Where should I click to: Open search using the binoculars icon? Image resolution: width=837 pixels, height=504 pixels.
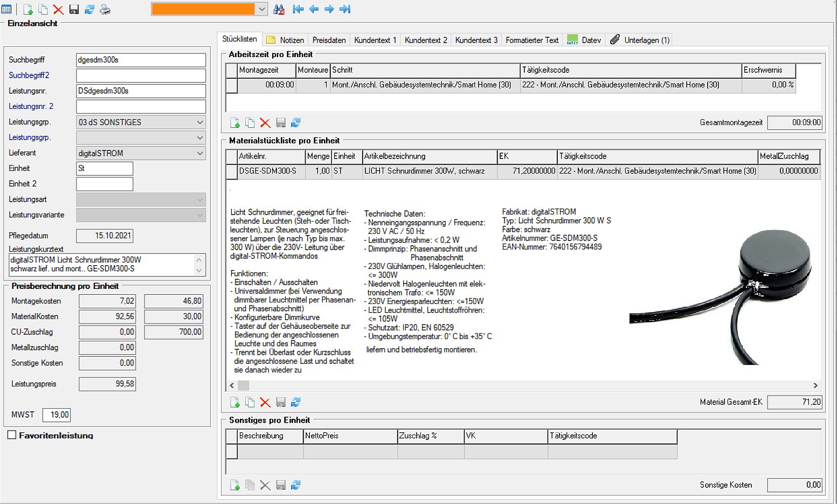(279, 9)
